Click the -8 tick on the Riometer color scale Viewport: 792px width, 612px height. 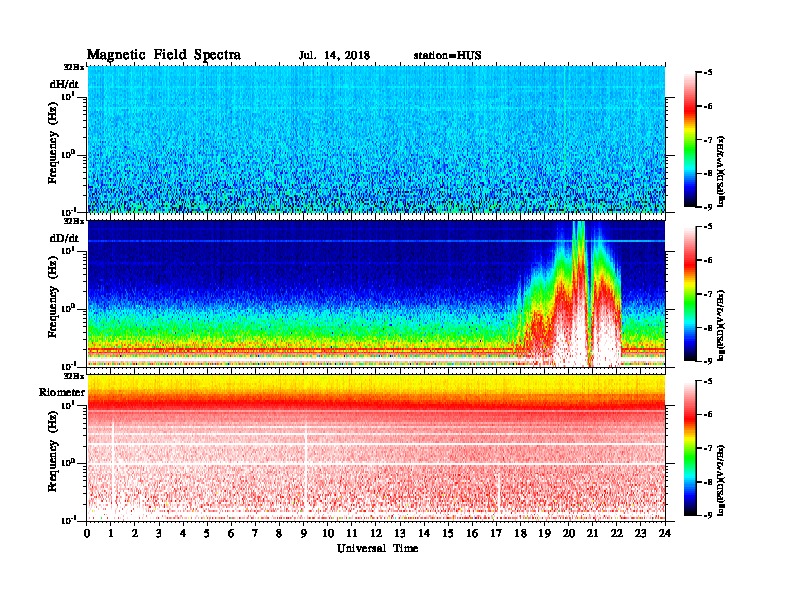point(708,482)
